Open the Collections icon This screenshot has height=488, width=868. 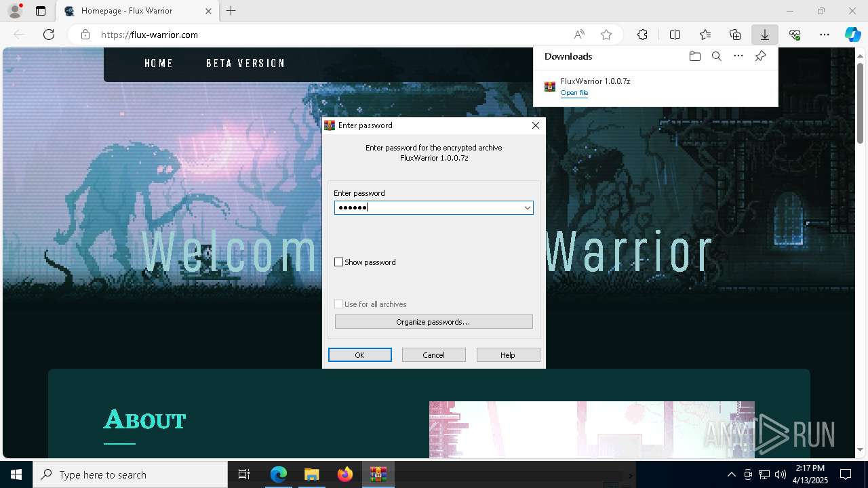click(735, 35)
